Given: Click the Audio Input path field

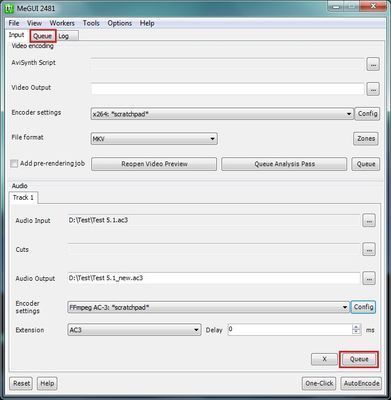Looking at the screenshot, I should [x=214, y=220].
